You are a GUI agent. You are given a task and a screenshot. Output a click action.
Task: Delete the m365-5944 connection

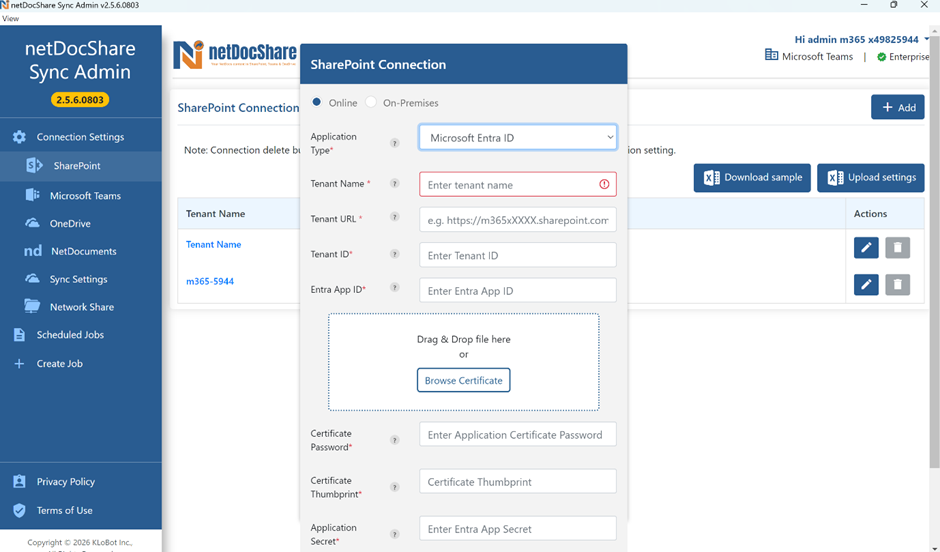(x=897, y=284)
